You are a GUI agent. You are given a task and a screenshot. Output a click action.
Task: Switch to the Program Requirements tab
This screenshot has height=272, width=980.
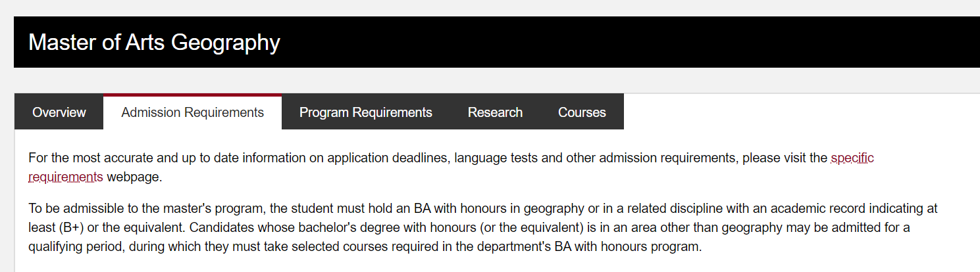pyautogui.click(x=365, y=112)
